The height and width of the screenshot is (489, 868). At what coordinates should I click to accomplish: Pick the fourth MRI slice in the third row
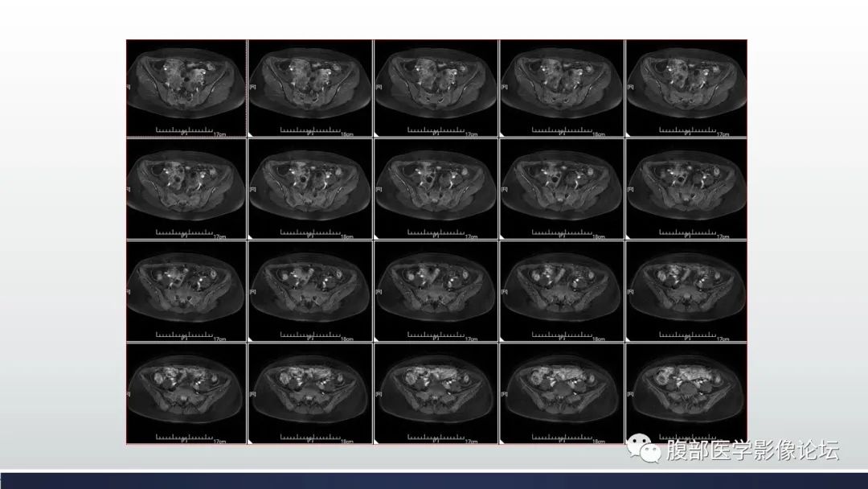561,290
